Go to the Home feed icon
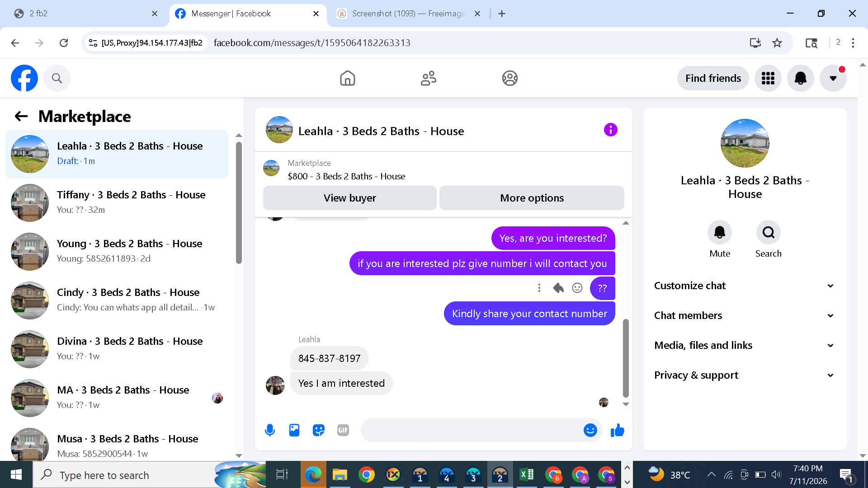The width and height of the screenshot is (868, 488). (348, 78)
